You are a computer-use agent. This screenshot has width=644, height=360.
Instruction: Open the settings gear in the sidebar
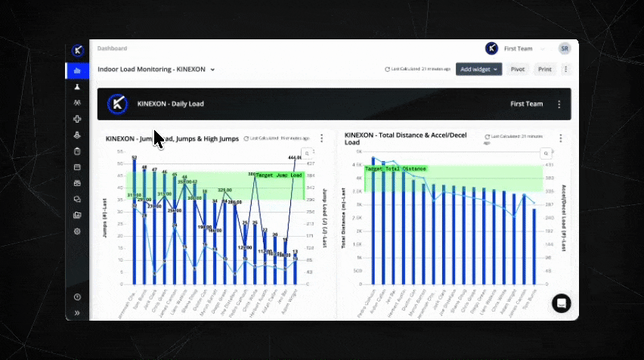(x=77, y=231)
